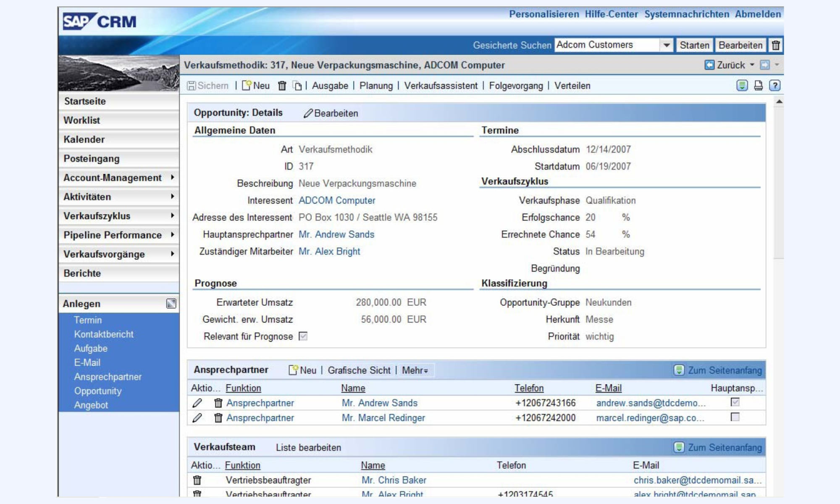Open the forward history dropdown arrow
The height and width of the screenshot is (504, 840).
pyautogui.click(x=777, y=65)
